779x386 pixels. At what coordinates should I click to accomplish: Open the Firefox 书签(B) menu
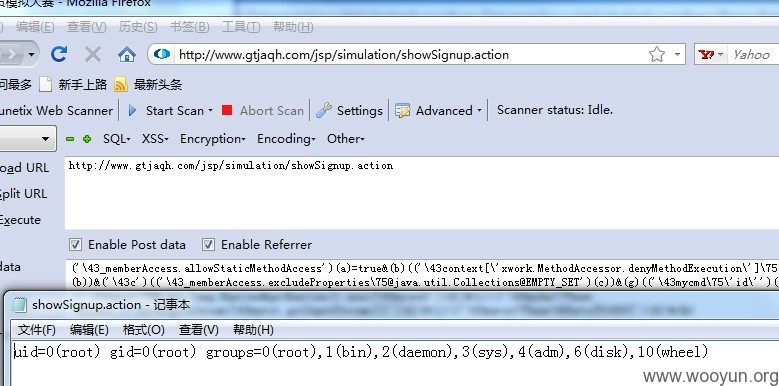point(189,26)
